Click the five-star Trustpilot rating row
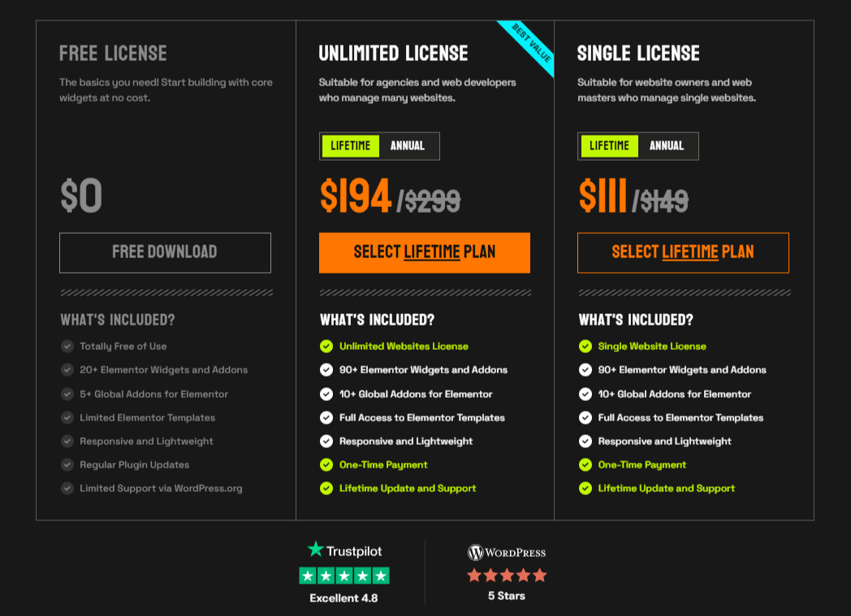 point(343,575)
